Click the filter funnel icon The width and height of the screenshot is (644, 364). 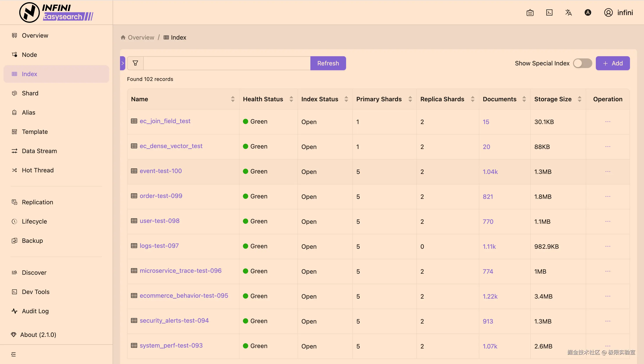pos(135,63)
